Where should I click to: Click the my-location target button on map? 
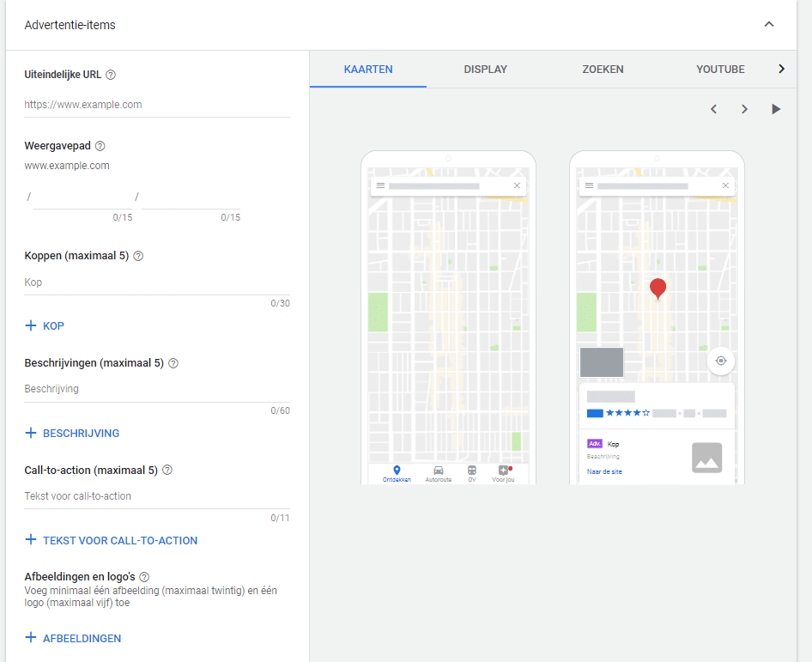[x=721, y=361]
